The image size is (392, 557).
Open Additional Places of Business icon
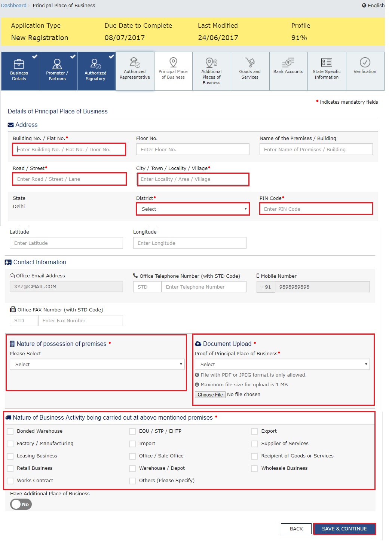click(x=211, y=62)
